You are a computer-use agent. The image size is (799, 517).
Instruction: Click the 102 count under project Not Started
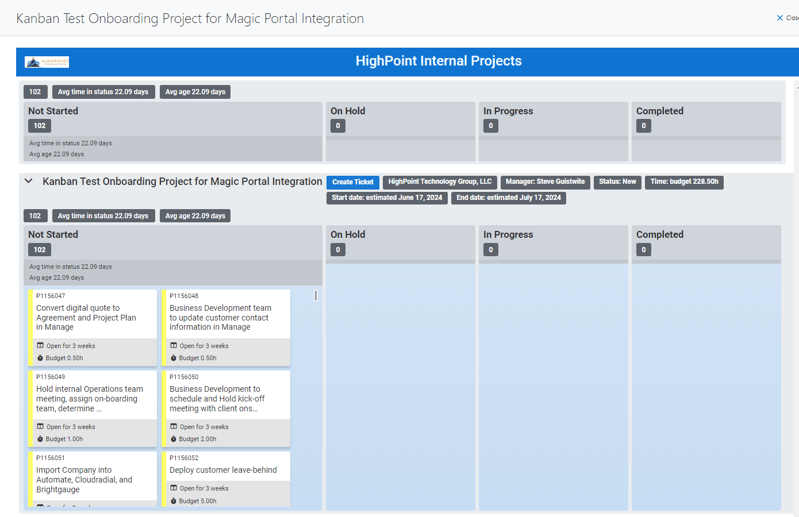coord(40,250)
